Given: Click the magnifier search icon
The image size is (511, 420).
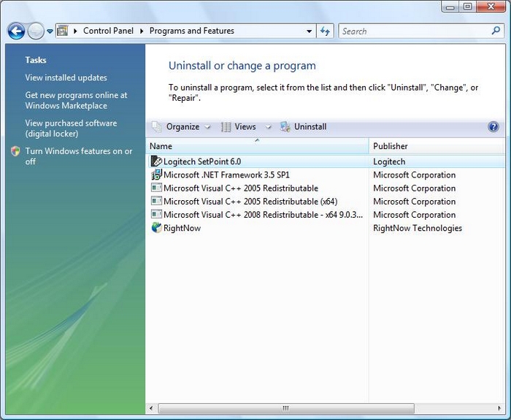Looking at the screenshot, I should [496, 31].
